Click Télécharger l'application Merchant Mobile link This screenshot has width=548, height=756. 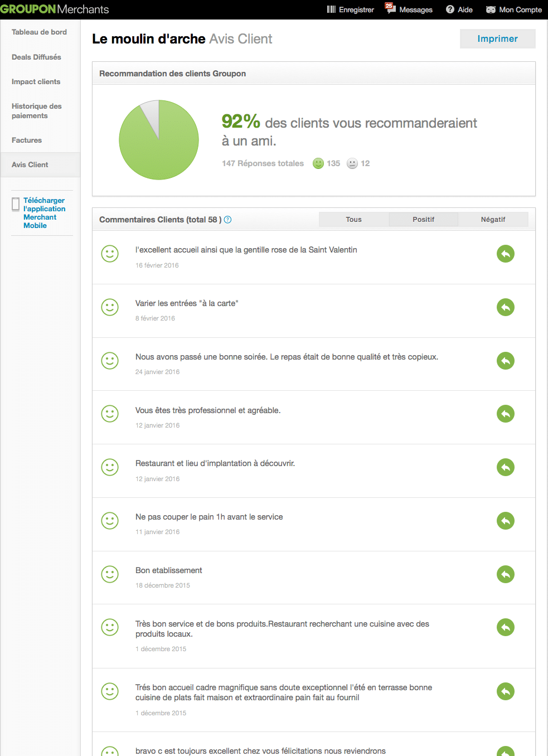coord(44,213)
